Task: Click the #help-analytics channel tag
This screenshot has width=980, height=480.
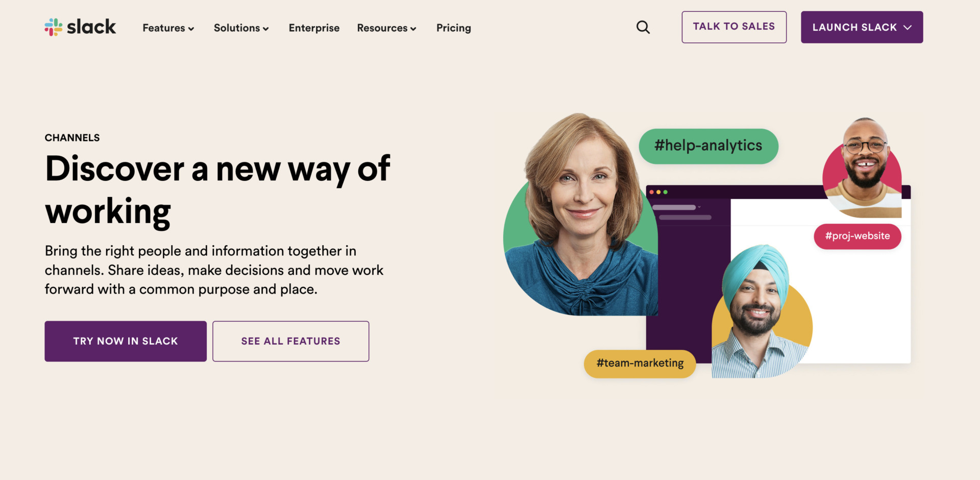Action: (x=708, y=146)
